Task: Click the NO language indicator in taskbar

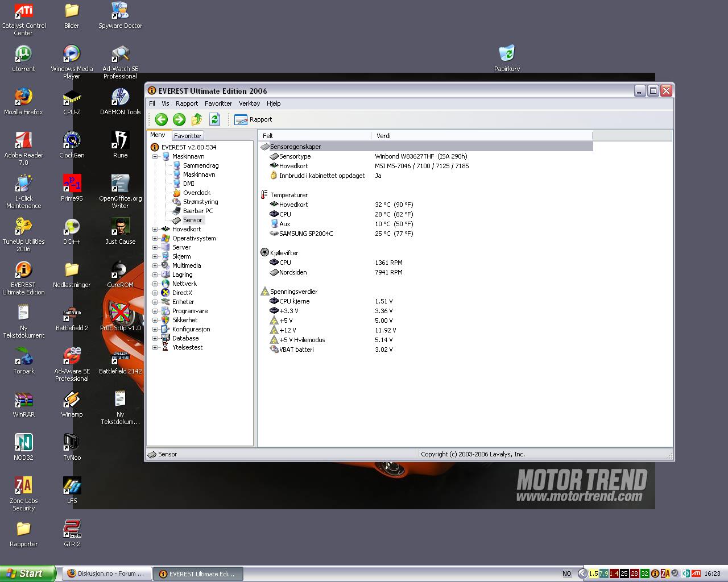Action: tap(567, 573)
